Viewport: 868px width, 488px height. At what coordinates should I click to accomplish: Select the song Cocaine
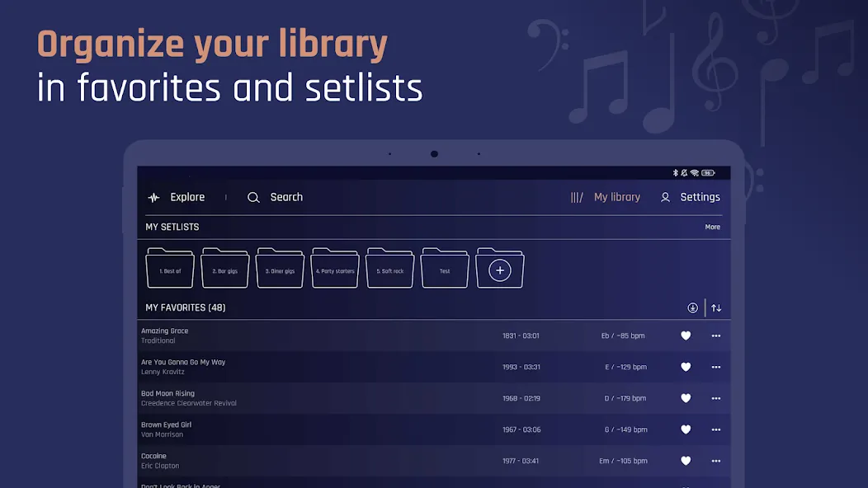point(153,456)
